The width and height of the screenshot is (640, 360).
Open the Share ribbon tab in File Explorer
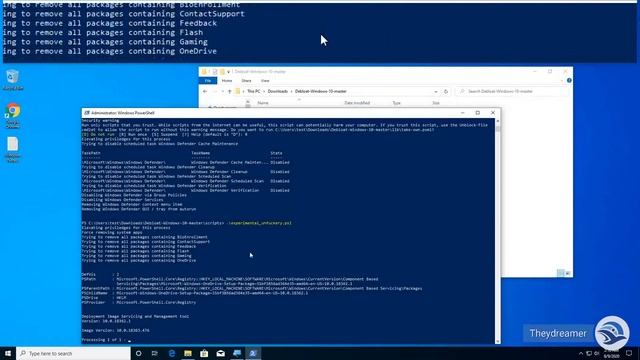click(x=246, y=81)
